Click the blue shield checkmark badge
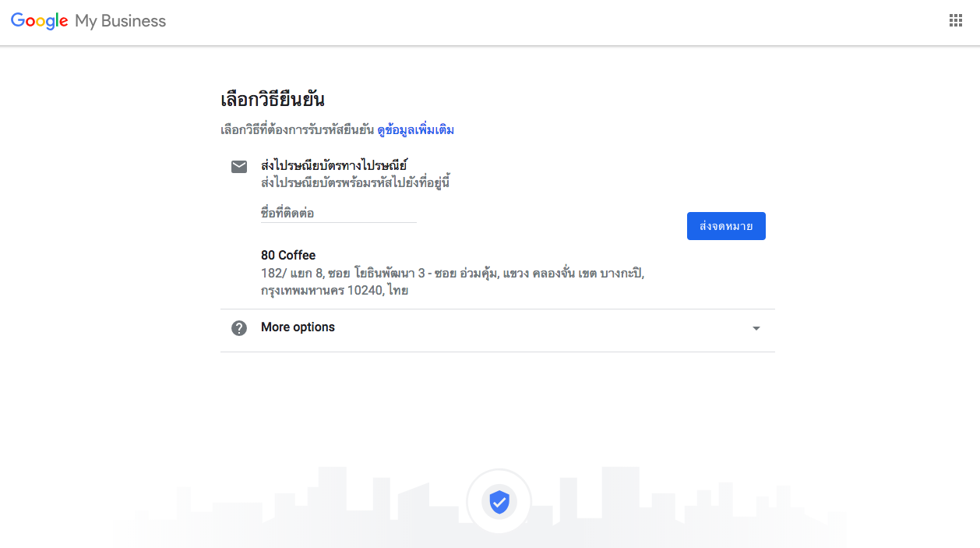The image size is (980, 548). [x=499, y=501]
